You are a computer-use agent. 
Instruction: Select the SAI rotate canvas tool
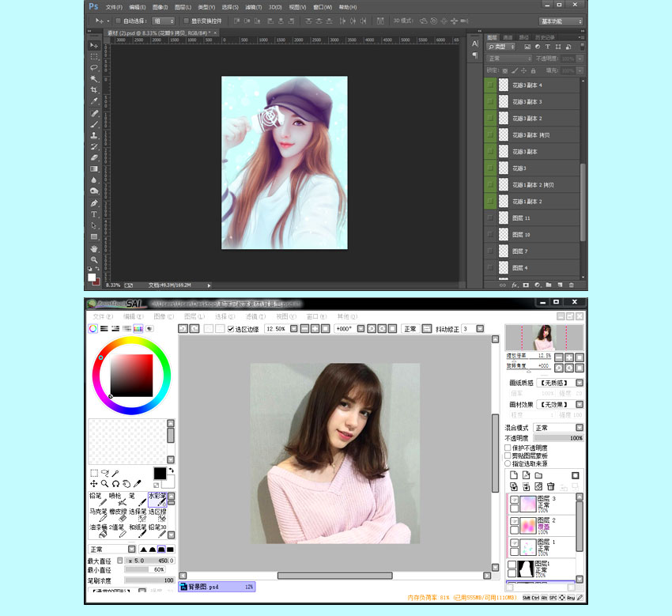click(x=115, y=483)
